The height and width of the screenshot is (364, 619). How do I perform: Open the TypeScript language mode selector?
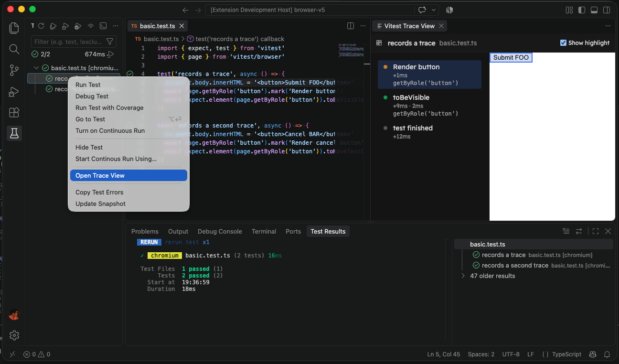pos(567,354)
